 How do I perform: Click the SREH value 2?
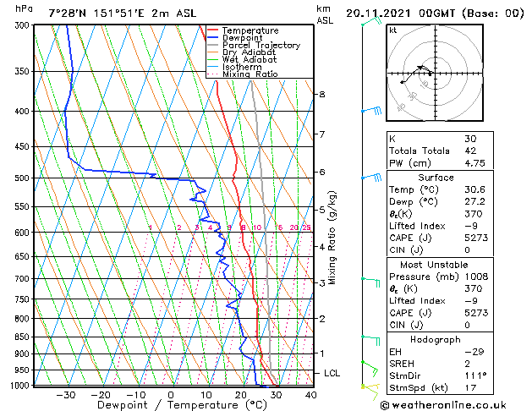click(467, 364)
